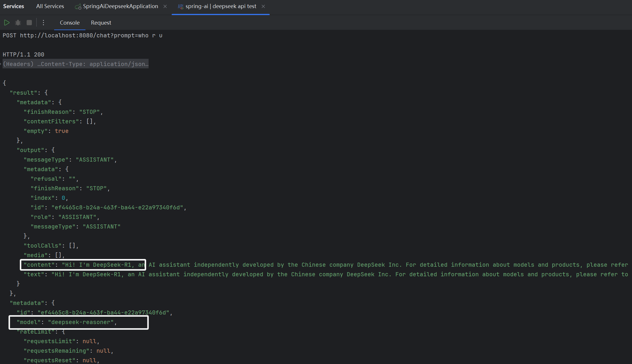Click the Request tab
632x364 pixels.
coord(100,23)
